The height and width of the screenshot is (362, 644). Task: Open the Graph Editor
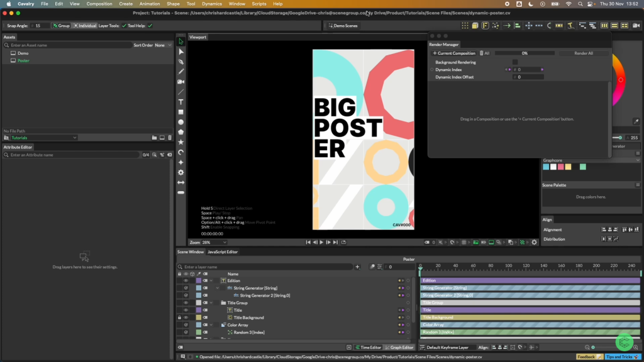coord(399,348)
